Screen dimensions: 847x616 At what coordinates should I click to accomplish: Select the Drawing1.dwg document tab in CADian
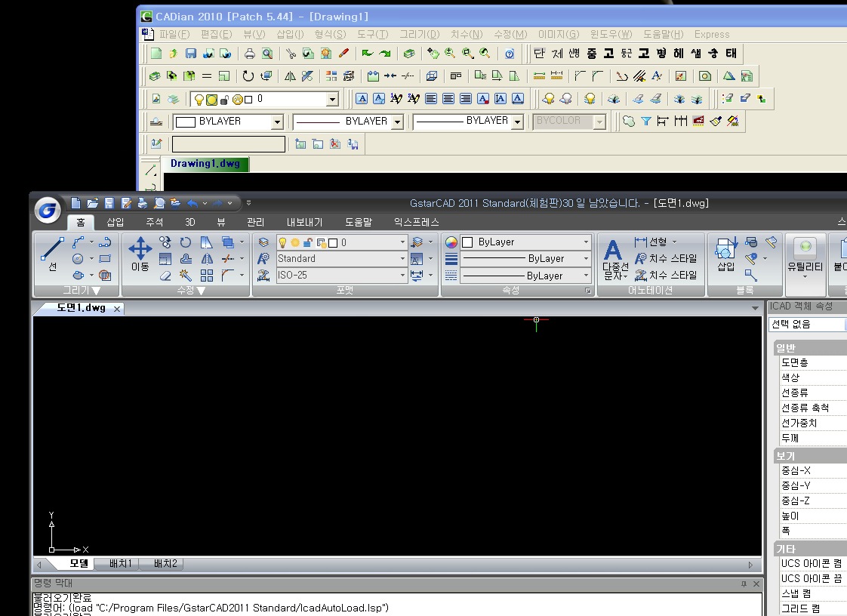point(205,163)
